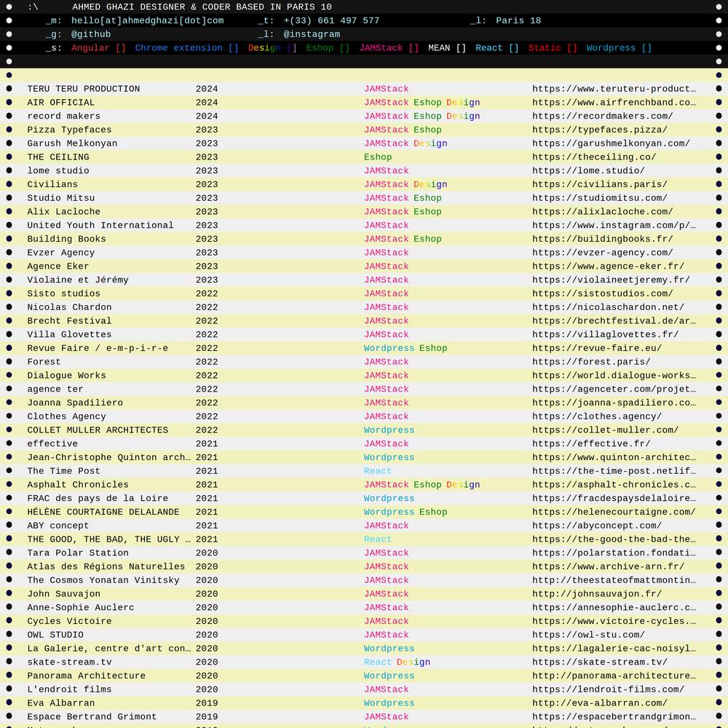Toggle the Angular filter checkbox
The width and height of the screenshot is (728, 728).
click(98, 48)
